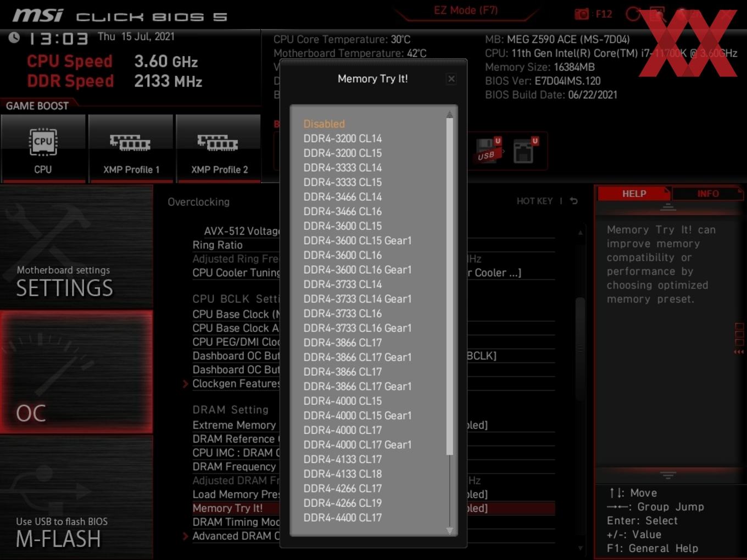Switch to the HELP tab
This screenshot has height=560, width=747.
pos(634,194)
